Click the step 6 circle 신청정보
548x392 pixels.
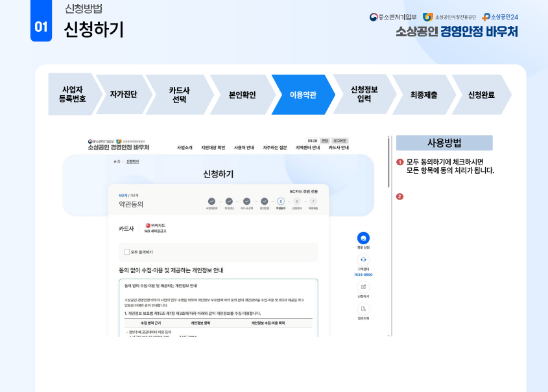(297, 202)
